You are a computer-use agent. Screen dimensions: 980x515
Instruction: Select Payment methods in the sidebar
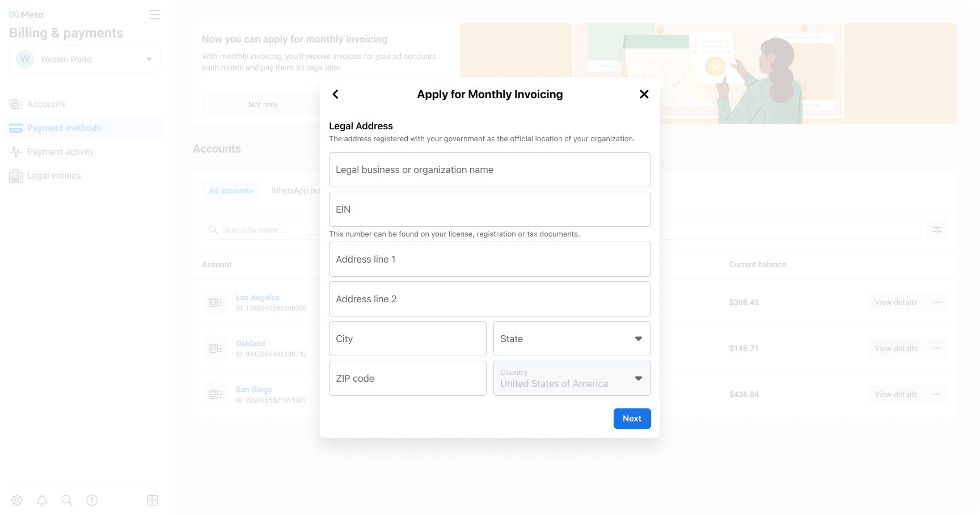click(85, 128)
